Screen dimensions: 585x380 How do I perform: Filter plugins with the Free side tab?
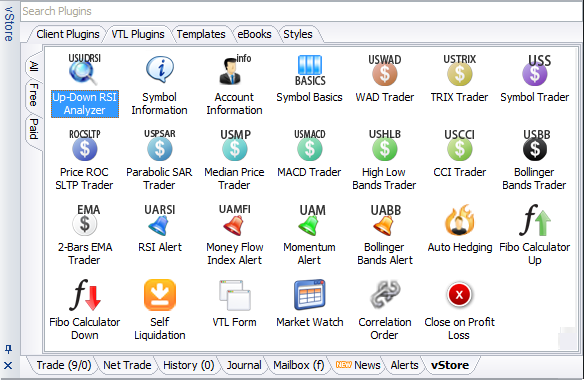pos(34,95)
